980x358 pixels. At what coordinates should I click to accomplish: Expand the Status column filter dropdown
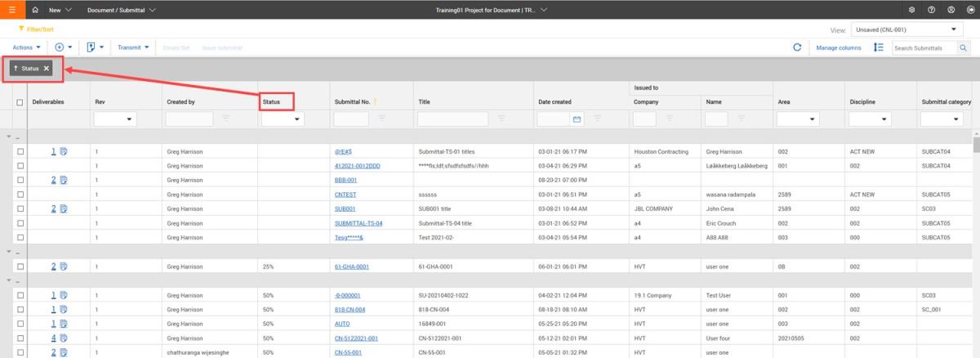point(282,119)
